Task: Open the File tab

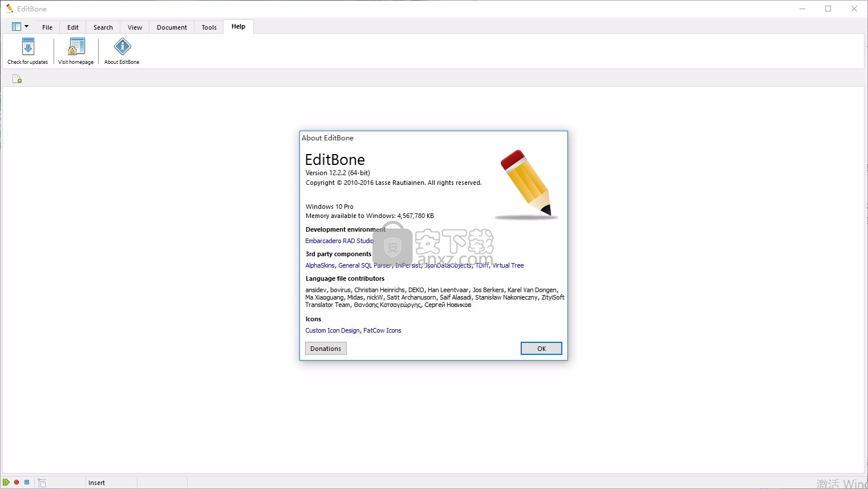Action: [47, 27]
